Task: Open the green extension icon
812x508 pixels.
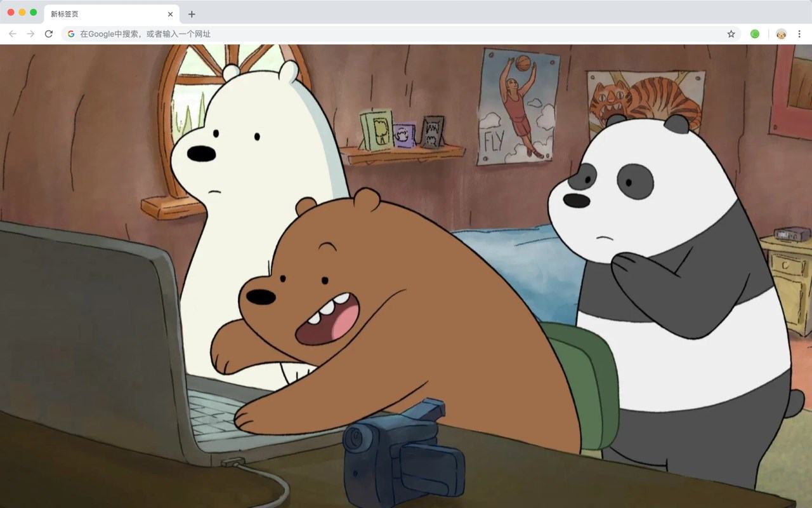Action: 755,34
